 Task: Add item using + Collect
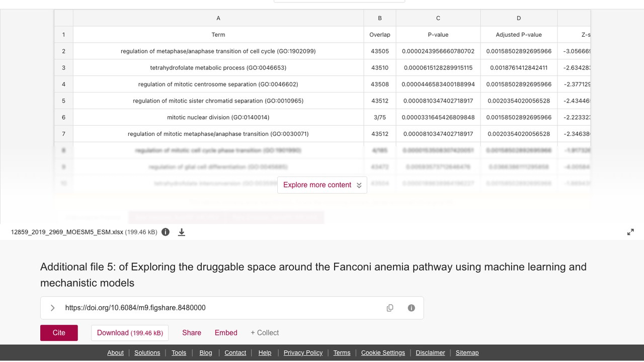[265, 333]
